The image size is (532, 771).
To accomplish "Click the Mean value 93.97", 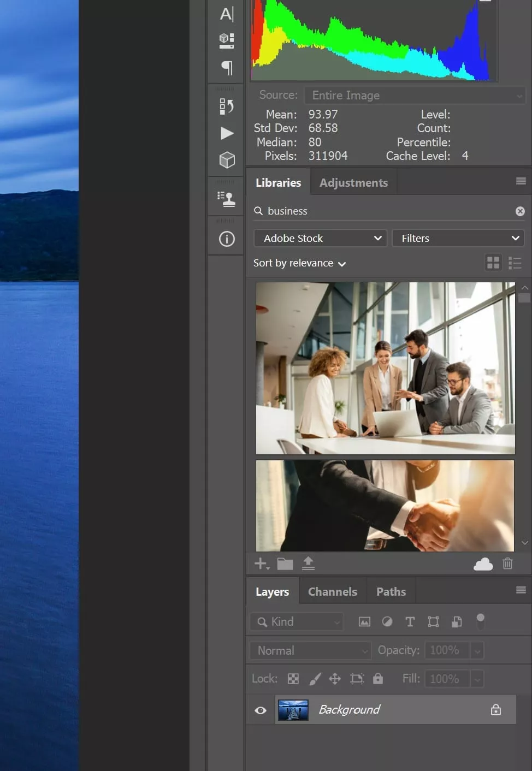I will pyautogui.click(x=323, y=115).
